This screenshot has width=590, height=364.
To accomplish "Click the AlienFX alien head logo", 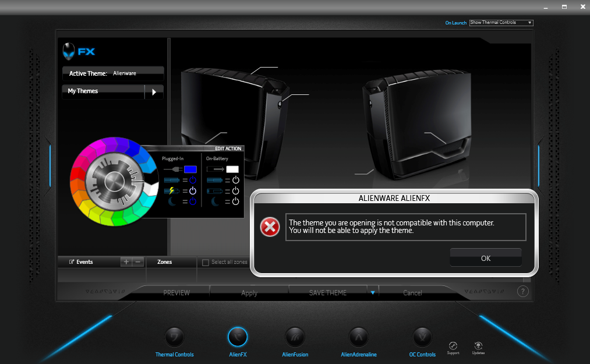I will click(x=69, y=52).
